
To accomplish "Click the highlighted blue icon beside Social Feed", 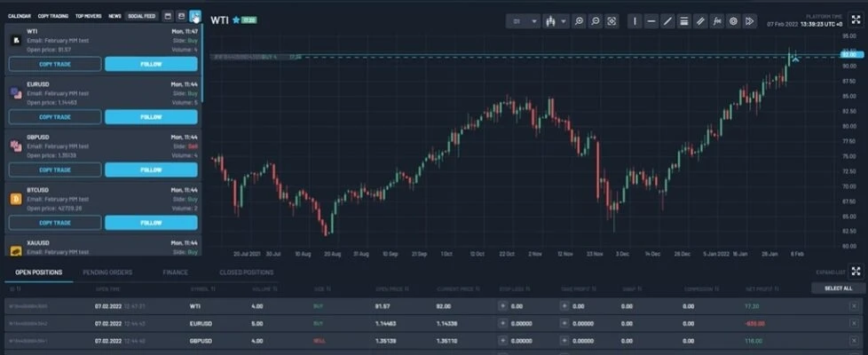I will [x=195, y=16].
